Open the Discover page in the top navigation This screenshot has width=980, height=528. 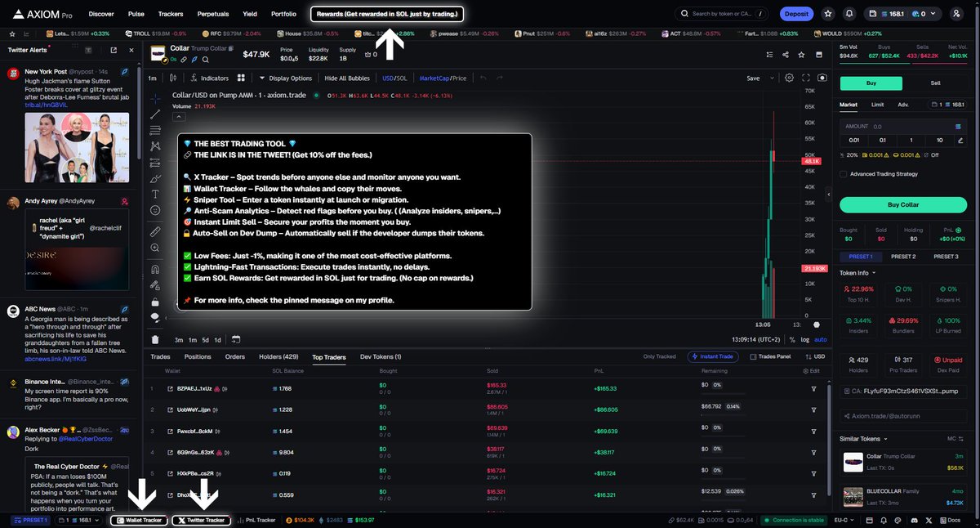click(x=101, y=14)
